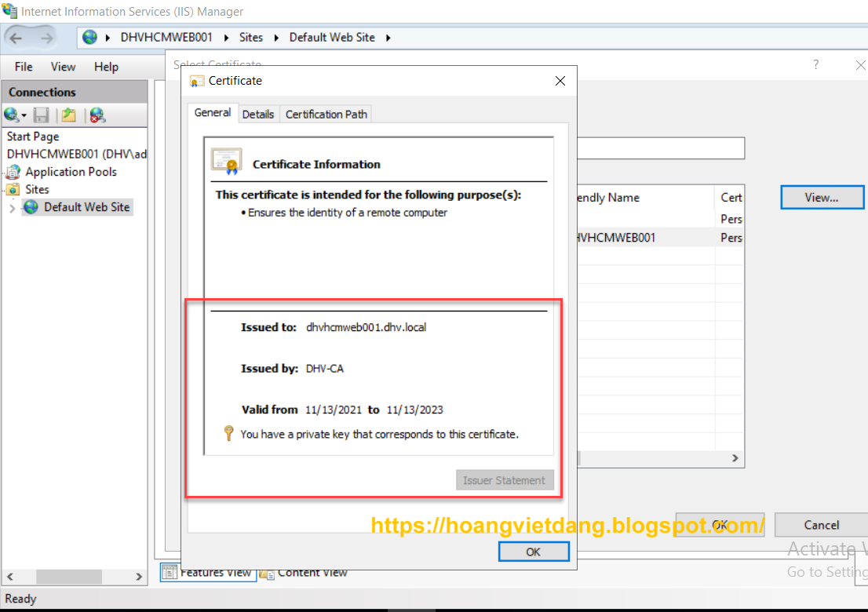Select DHVHCMWEB001 server node
Screen dimensions: 868x612
(76, 154)
